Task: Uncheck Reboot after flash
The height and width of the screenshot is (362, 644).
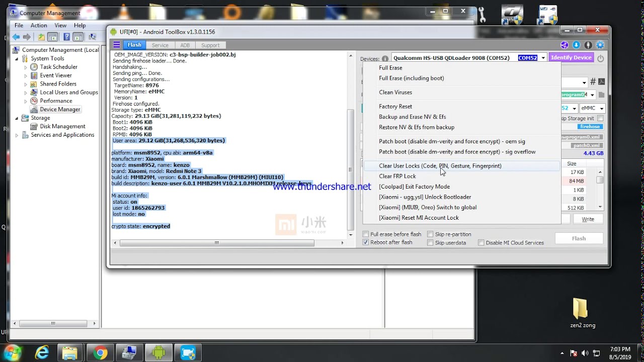Action: click(366, 242)
